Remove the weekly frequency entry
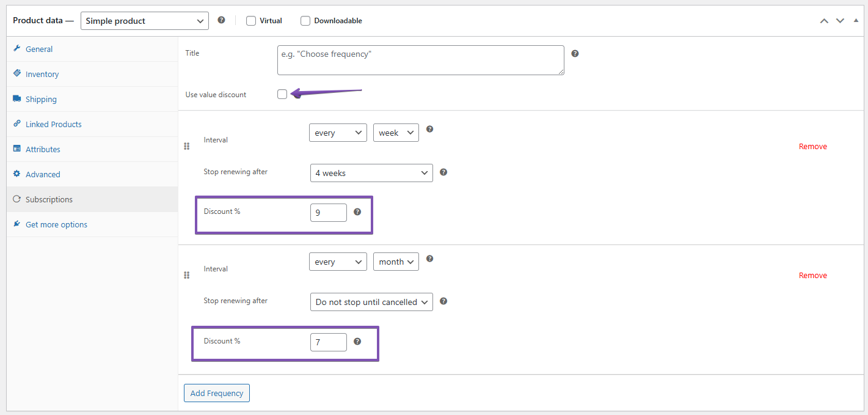 click(812, 147)
